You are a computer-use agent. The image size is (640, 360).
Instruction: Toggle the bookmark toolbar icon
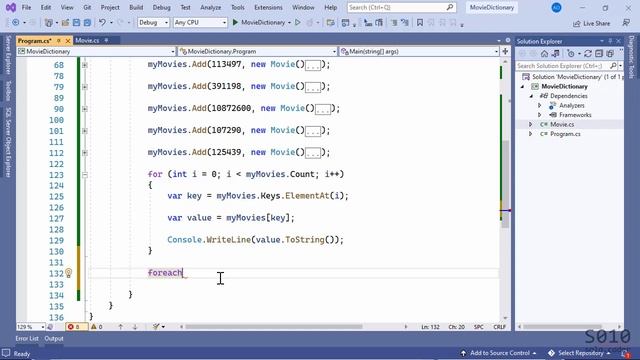(x=420, y=22)
